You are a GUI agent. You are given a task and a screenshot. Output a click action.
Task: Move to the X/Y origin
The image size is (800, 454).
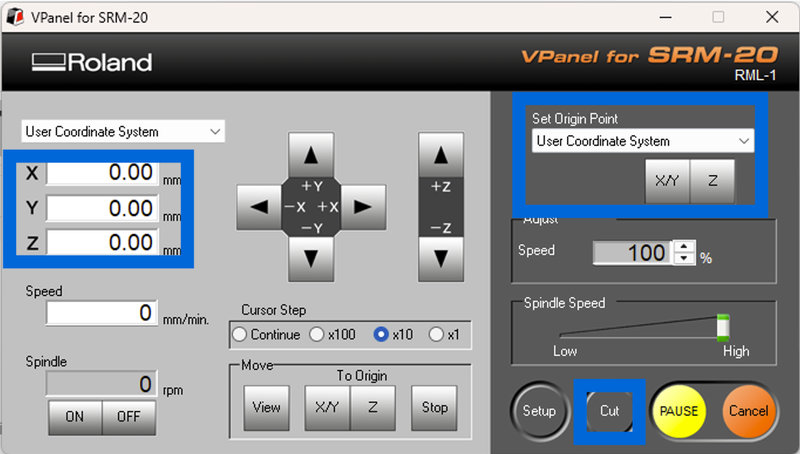pos(327,408)
